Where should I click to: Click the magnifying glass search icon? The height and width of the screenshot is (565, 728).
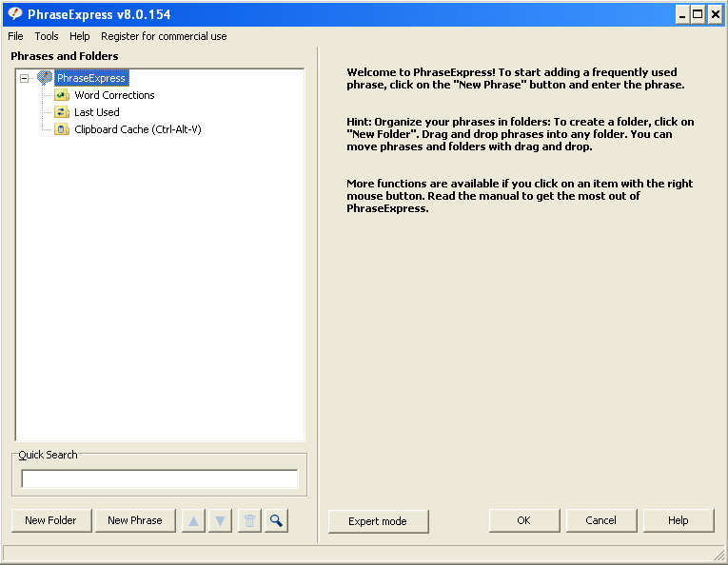(276, 520)
